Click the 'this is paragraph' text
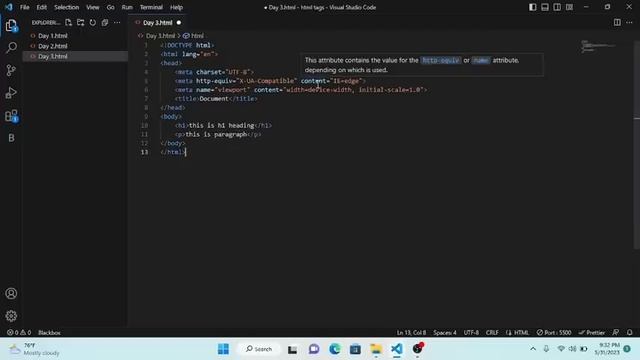This screenshot has width=640, height=360. (x=216, y=134)
